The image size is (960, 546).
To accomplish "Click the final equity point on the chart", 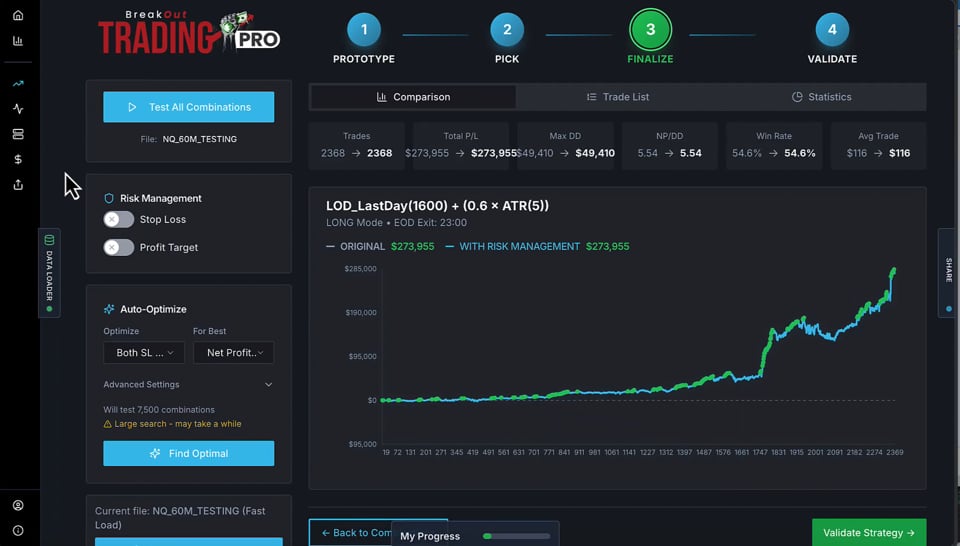I will [x=894, y=270].
